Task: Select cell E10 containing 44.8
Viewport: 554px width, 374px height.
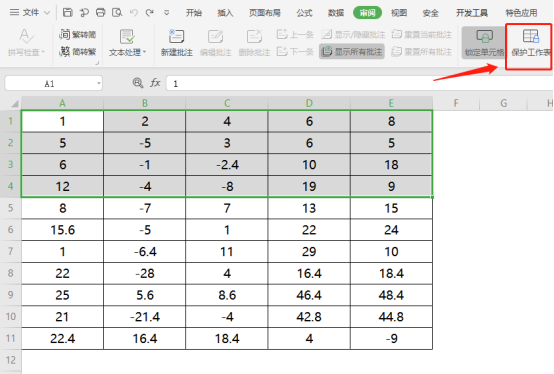Action: click(391, 317)
